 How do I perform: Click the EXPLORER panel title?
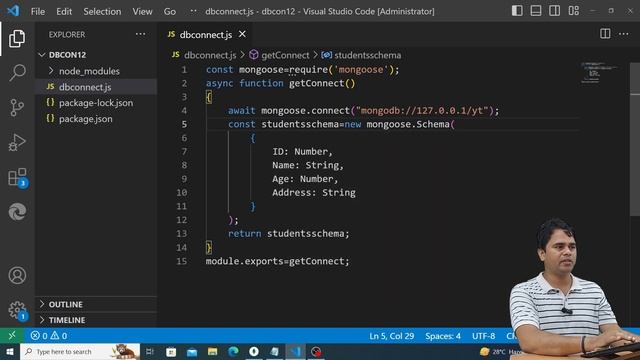67,35
